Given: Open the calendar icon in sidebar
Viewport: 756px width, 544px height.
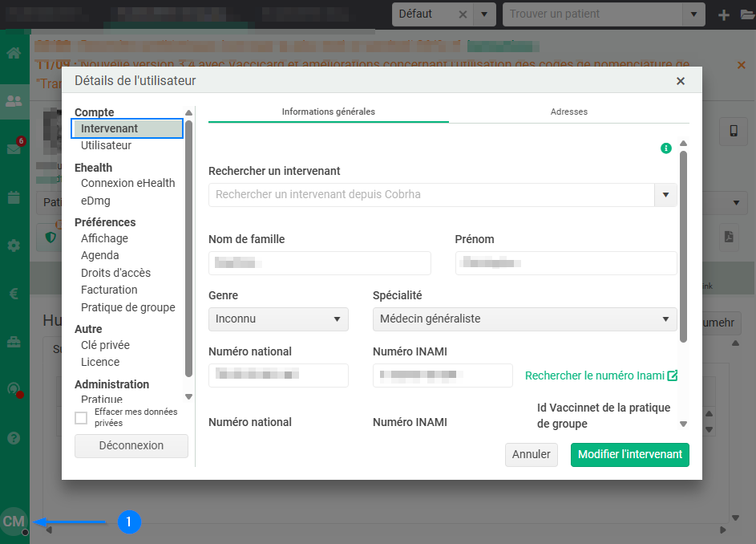Looking at the screenshot, I should (14, 197).
